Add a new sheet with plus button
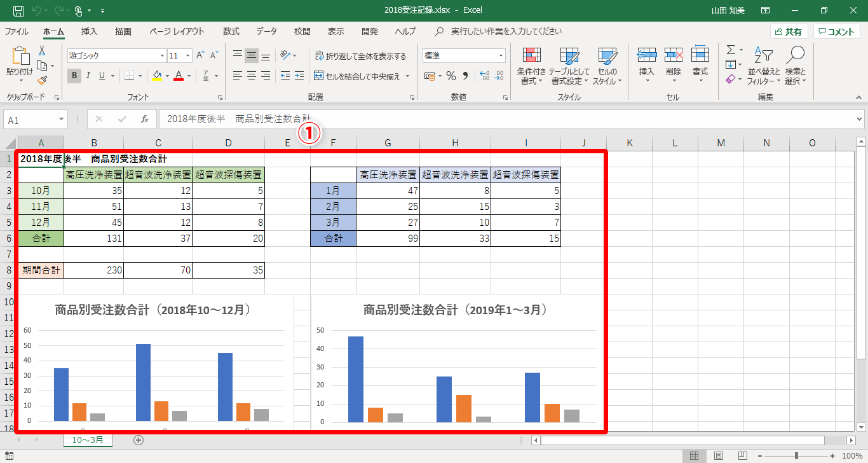This screenshot has width=868, height=463. click(x=139, y=439)
